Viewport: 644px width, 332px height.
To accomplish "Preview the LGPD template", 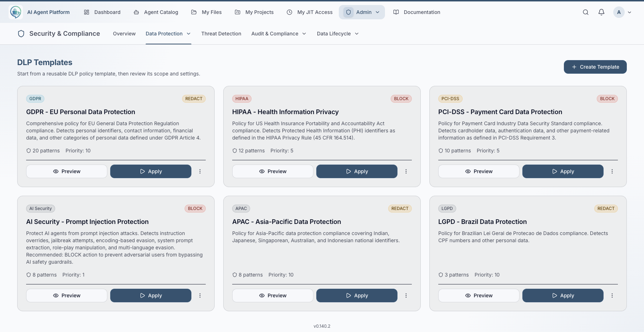I will (x=479, y=296).
